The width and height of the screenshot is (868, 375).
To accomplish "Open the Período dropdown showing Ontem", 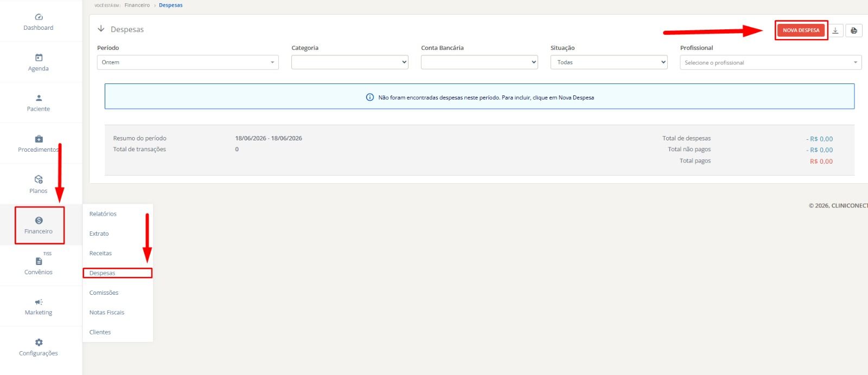I will click(188, 62).
